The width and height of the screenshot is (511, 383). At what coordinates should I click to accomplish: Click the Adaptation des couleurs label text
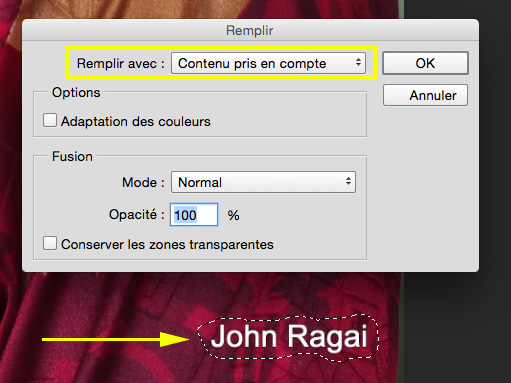136,121
